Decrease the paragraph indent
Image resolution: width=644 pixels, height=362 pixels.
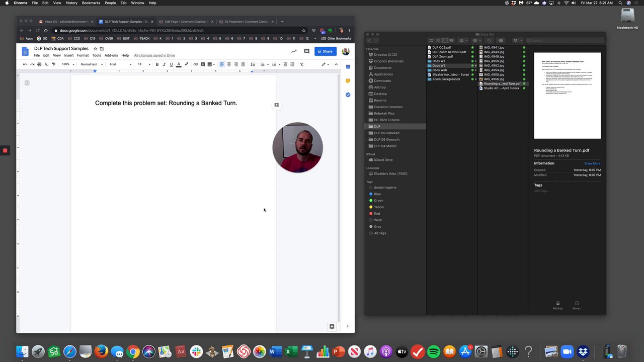click(x=285, y=64)
